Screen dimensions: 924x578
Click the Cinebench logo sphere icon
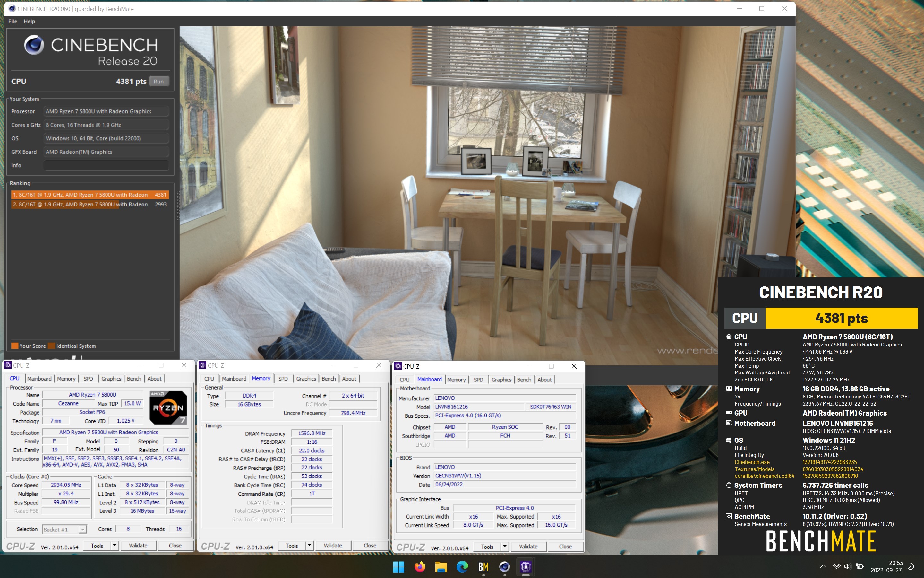(34, 45)
